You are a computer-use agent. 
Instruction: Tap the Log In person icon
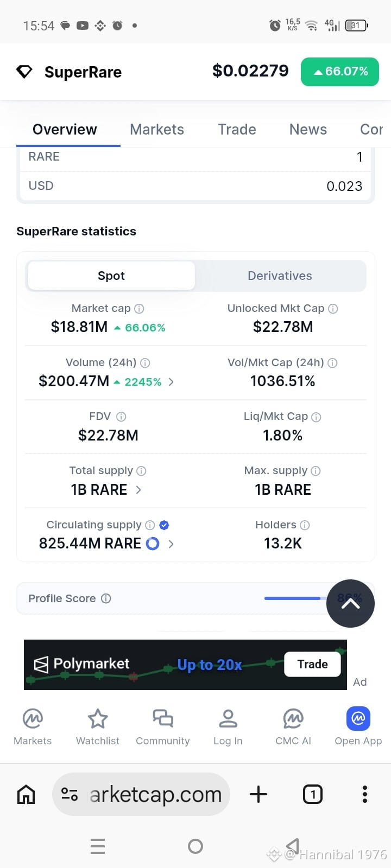[x=228, y=718]
